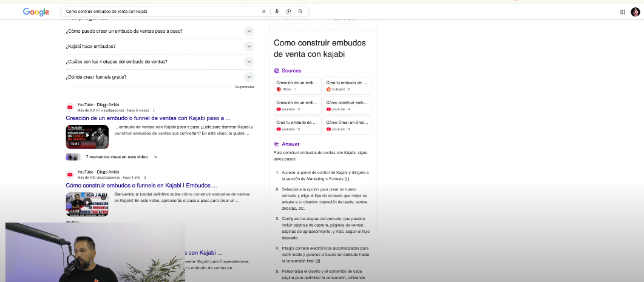Image resolution: width=644 pixels, height=282 pixels.
Task: Play the 17:54 Kajabi funnels video thumbnail
Action: coord(87,204)
